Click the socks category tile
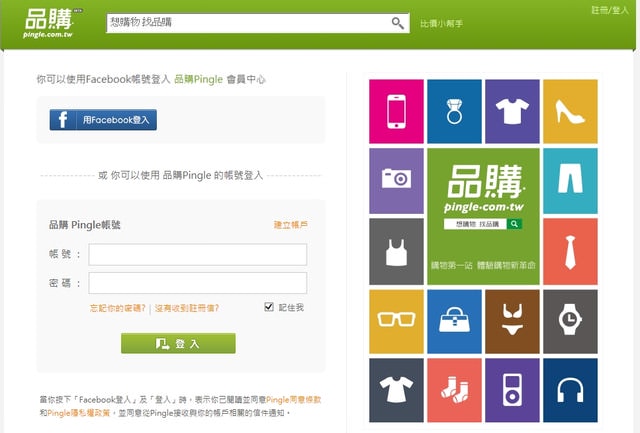This screenshot has width=640, height=433. click(x=454, y=389)
